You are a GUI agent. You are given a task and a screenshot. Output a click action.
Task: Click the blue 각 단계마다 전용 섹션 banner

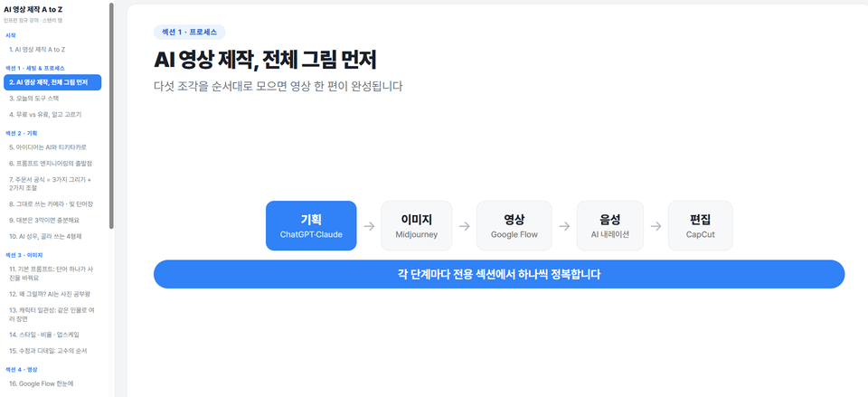(499, 274)
